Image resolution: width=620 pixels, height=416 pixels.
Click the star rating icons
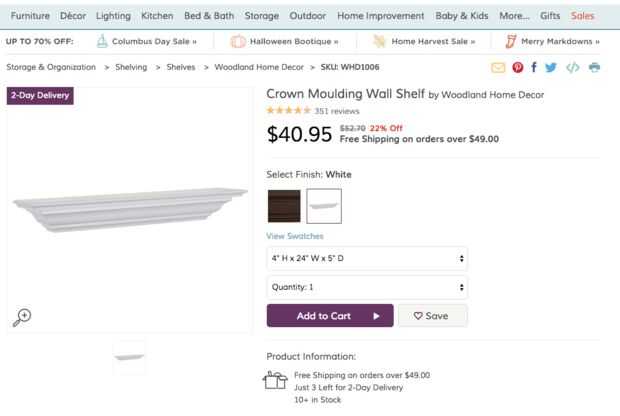click(x=288, y=111)
